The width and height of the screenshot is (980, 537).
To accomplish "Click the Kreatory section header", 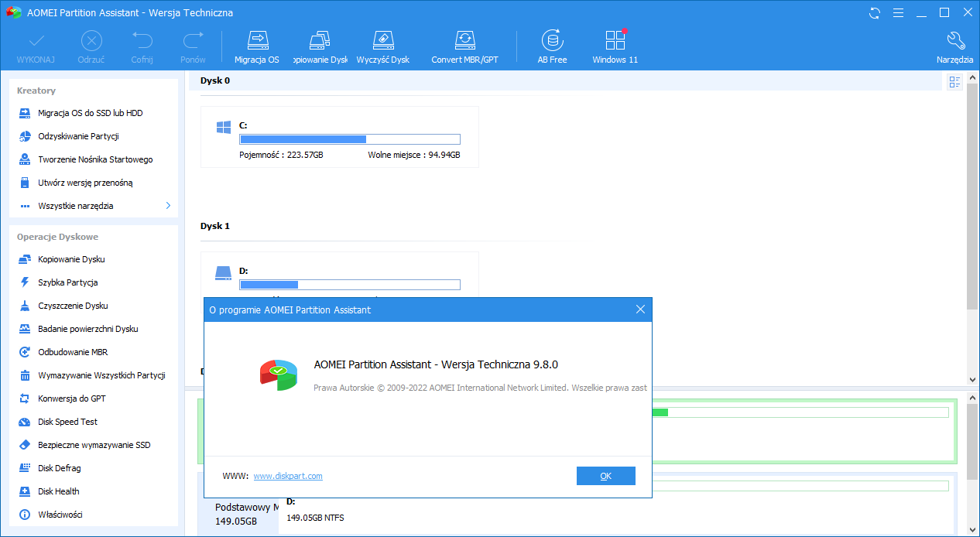I will 36,91.
